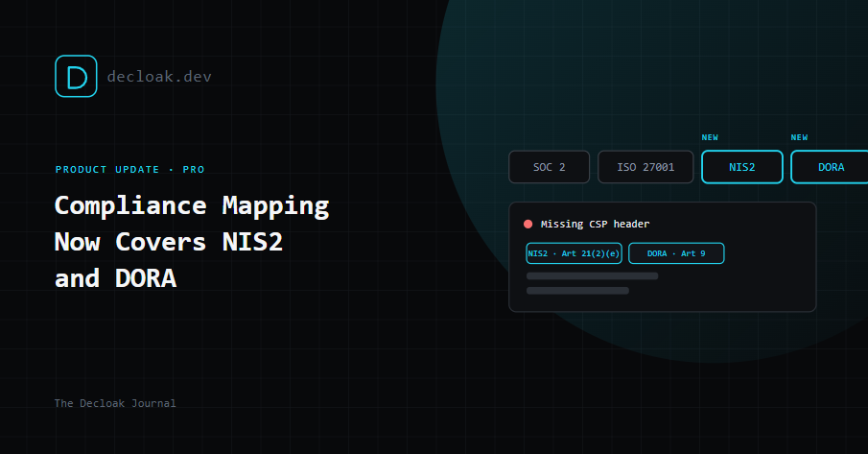This screenshot has width=868, height=454.
Task: Click the red severity dot indicator
Action: [x=528, y=224]
